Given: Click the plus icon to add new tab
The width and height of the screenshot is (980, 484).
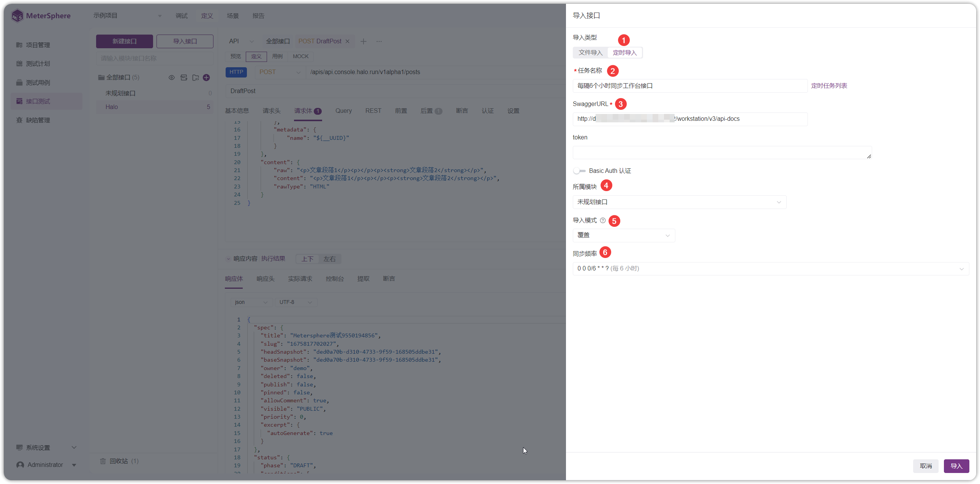Looking at the screenshot, I should click(x=363, y=41).
